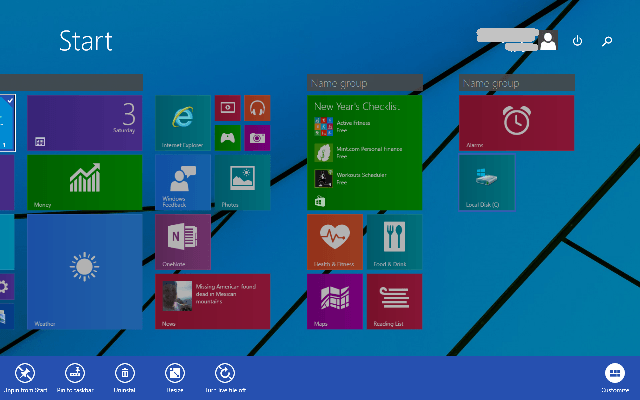The height and width of the screenshot is (400, 640).
Task: Launch the Alarms tile
Action: 517,123
